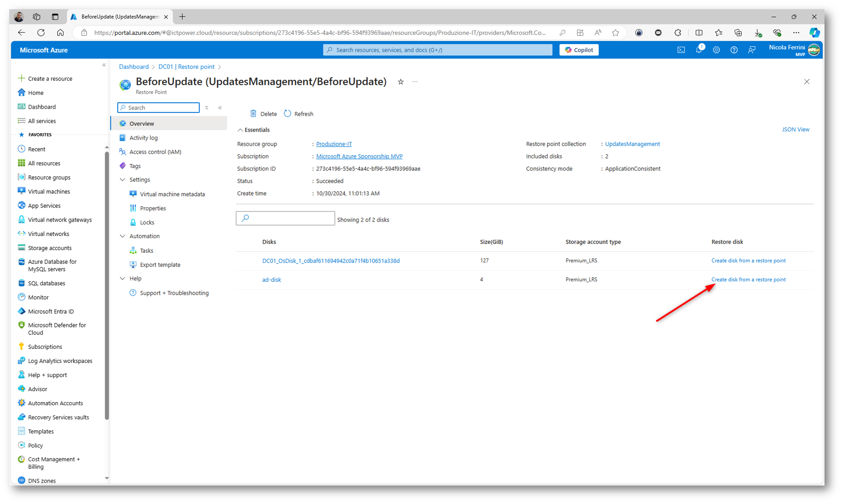Launch Copilot from the top bar
Image resolution: width=843 pixels, height=504 pixels.
click(579, 50)
